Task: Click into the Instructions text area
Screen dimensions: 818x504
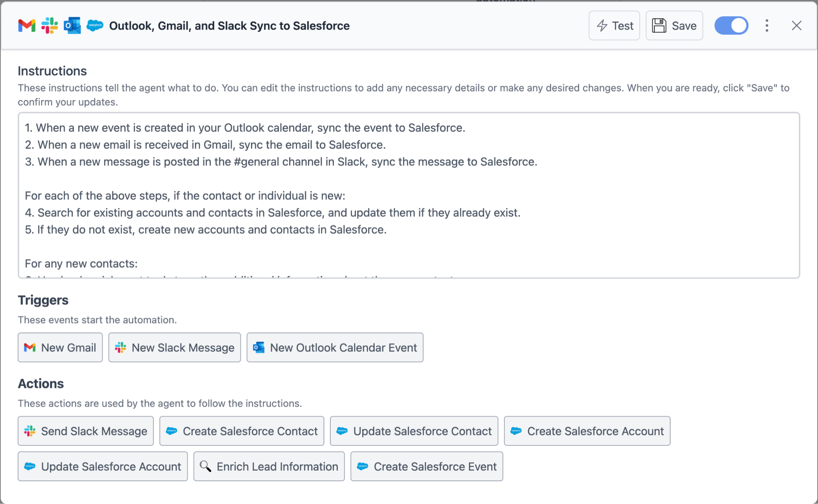Action: click(409, 195)
